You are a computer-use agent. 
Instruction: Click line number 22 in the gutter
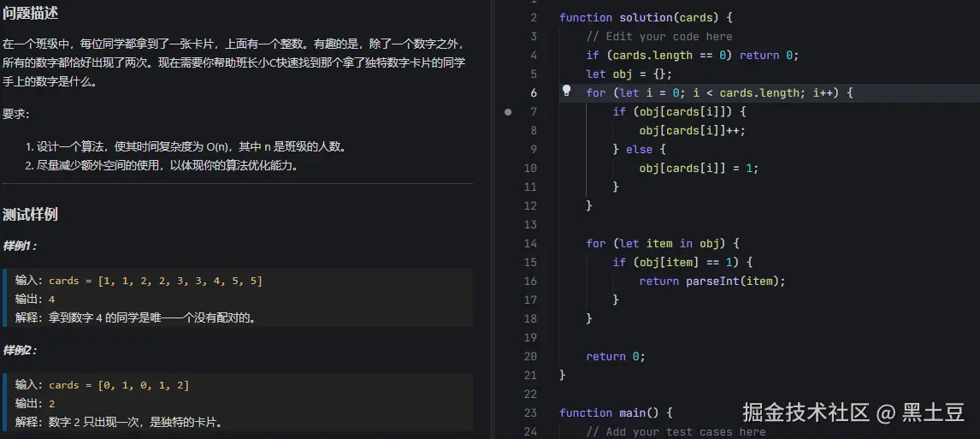(531, 394)
